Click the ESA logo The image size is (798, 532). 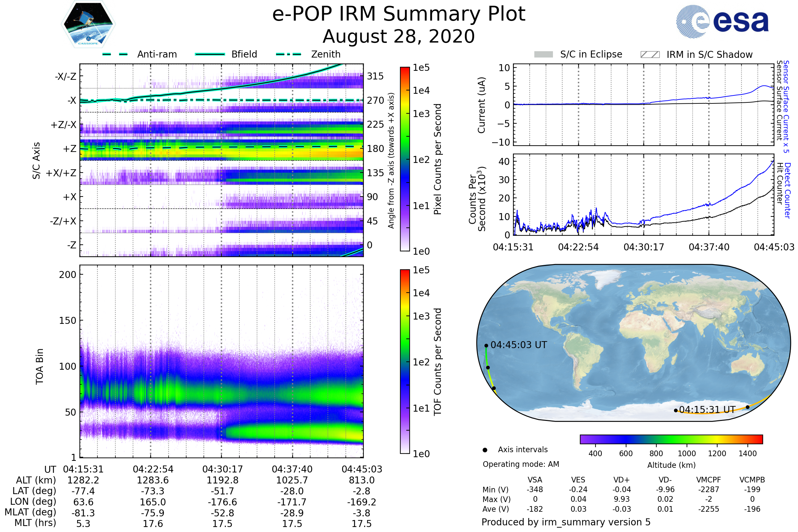[x=723, y=21]
